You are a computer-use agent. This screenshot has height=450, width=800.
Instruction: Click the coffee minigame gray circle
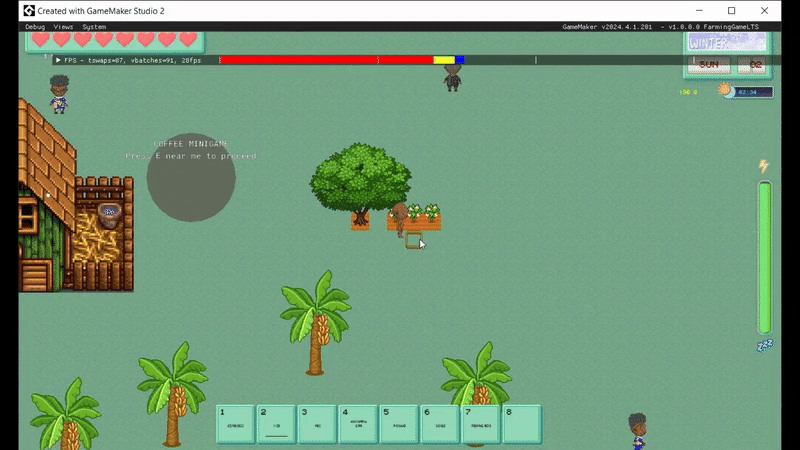[x=191, y=178]
